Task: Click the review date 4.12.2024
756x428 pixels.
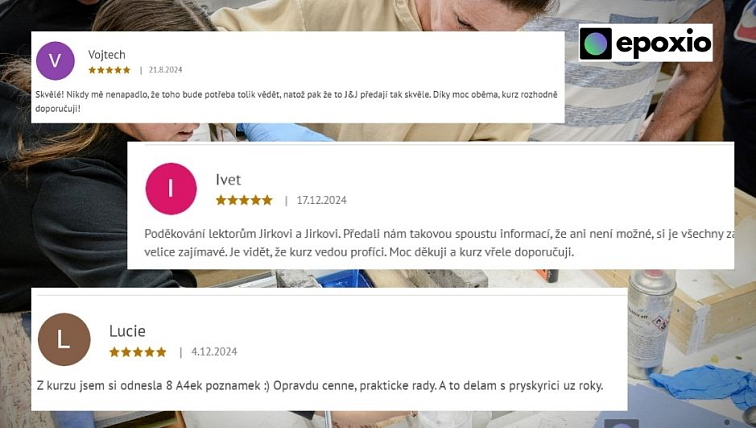Action: [214, 352]
